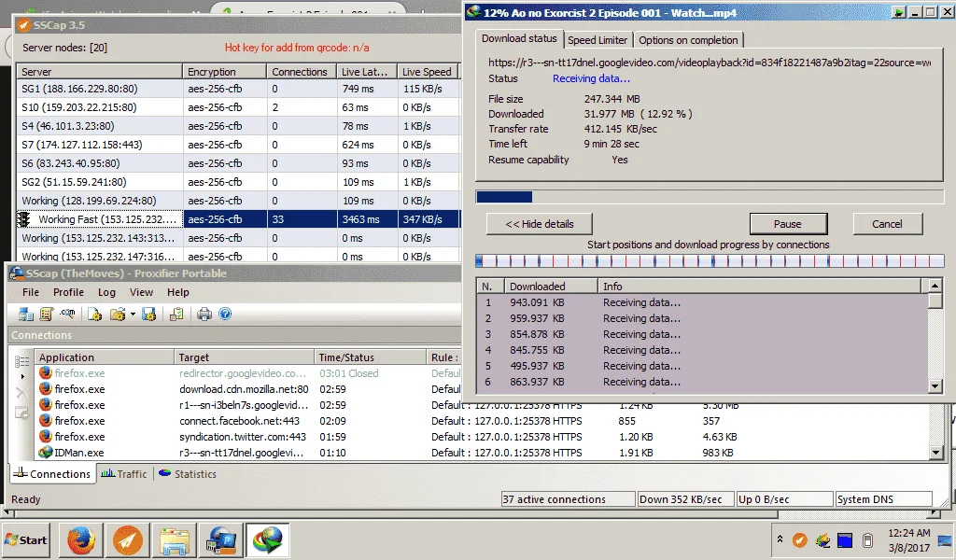Image resolution: width=956 pixels, height=560 pixels.
Task: Sort SSCap list by Live Speed column
Action: click(x=428, y=71)
